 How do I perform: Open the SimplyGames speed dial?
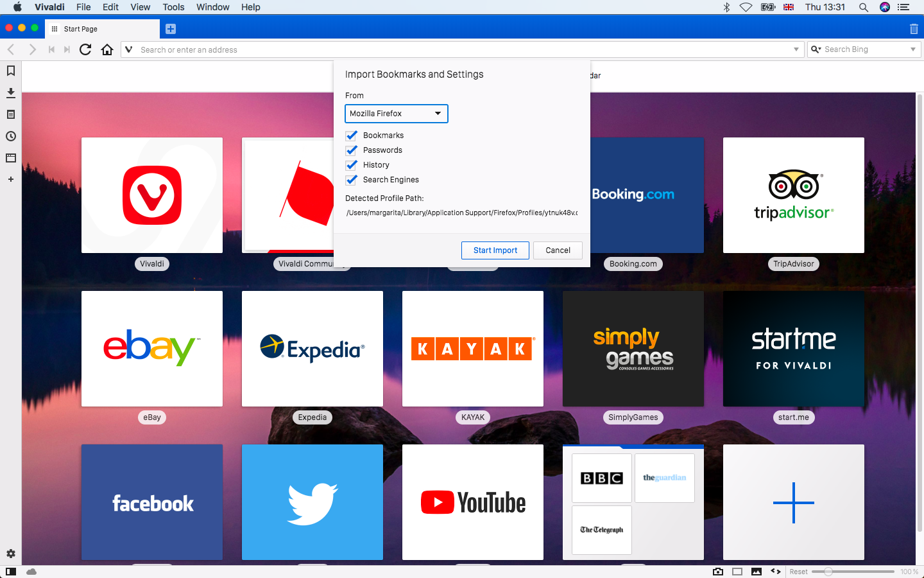pyautogui.click(x=633, y=349)
